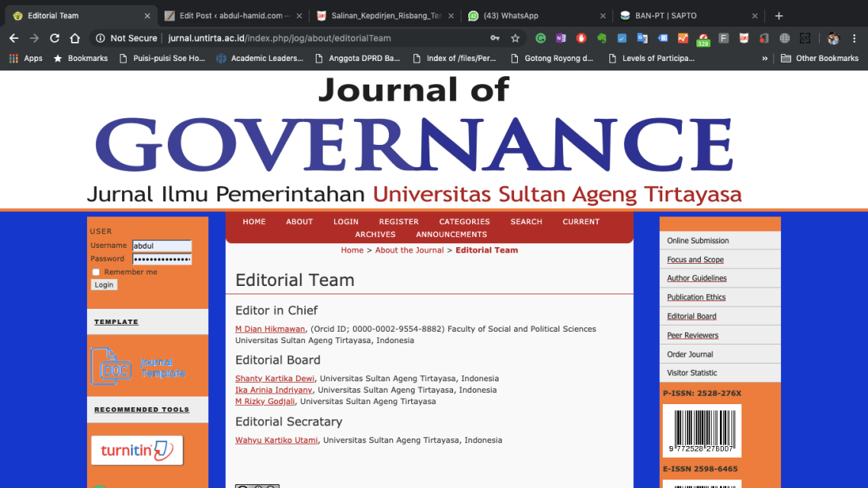This screenshot has height=488, width=868.
Task: Open the saved passwords key icon
Action: pos(495,38)
